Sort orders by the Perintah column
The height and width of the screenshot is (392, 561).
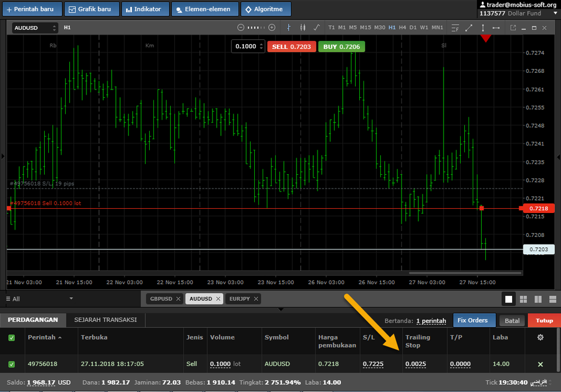tap(44, 337)
